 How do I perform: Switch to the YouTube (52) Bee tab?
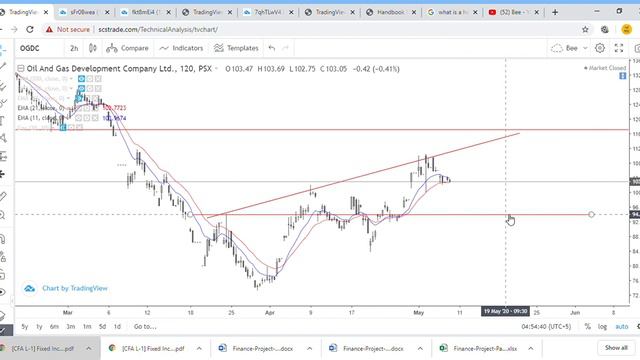click(x=513, y=12)
